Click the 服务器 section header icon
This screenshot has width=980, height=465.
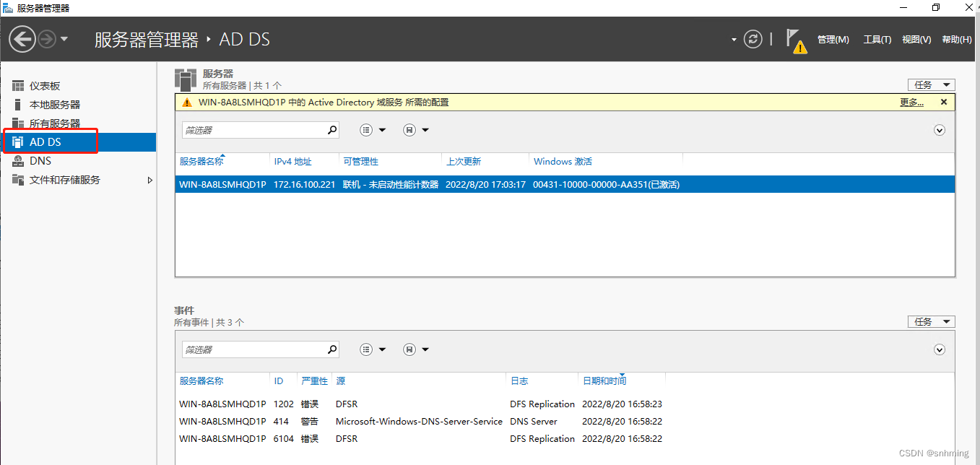click(185, 79)
